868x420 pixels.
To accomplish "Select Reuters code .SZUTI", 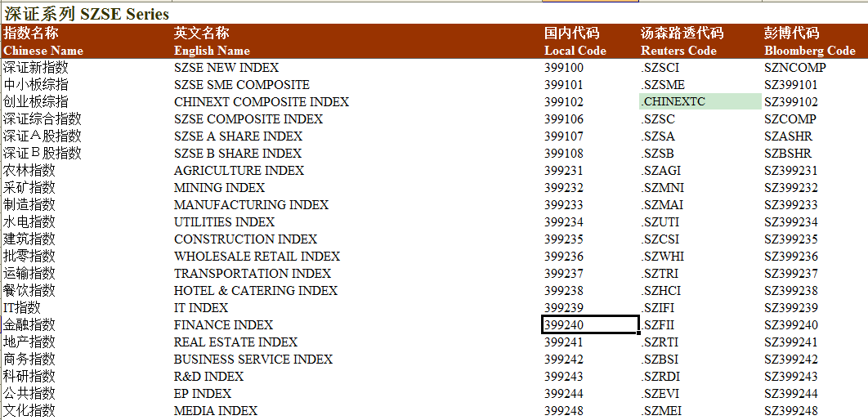I will [660, 222].
